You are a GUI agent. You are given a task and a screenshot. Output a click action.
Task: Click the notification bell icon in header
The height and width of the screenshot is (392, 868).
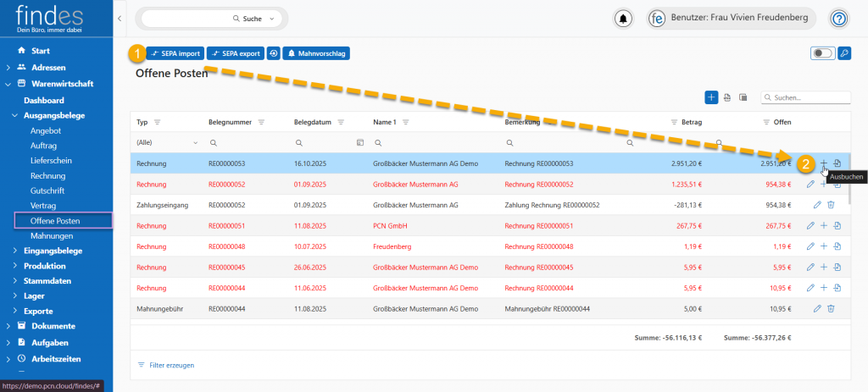point(624,19)
